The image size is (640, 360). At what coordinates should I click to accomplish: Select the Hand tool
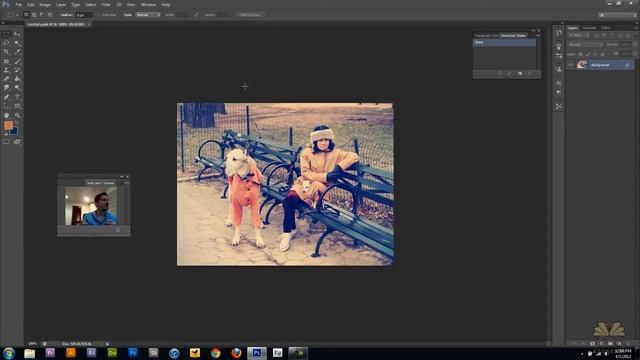[6, 116]
